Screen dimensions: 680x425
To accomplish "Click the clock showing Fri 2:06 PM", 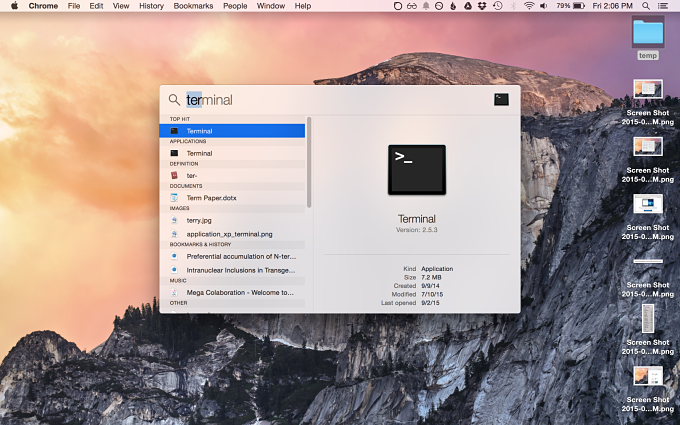I will click(x=612, y=6).
